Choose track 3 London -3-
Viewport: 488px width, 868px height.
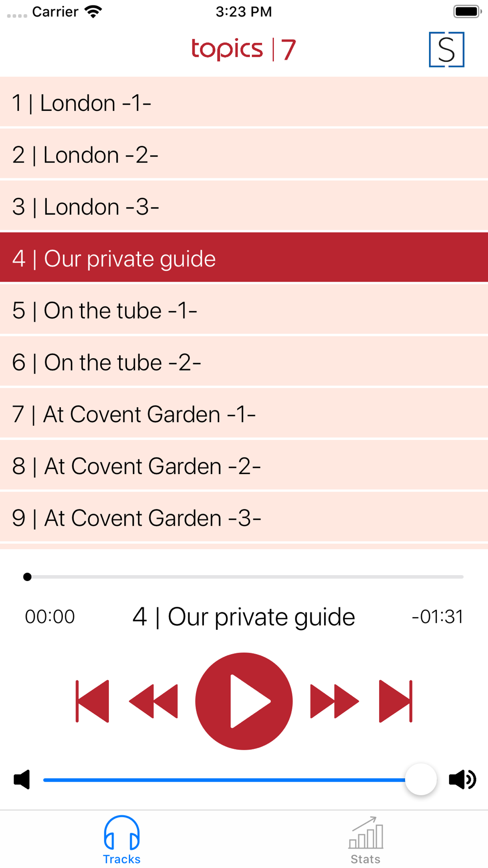tap(244, 206)
